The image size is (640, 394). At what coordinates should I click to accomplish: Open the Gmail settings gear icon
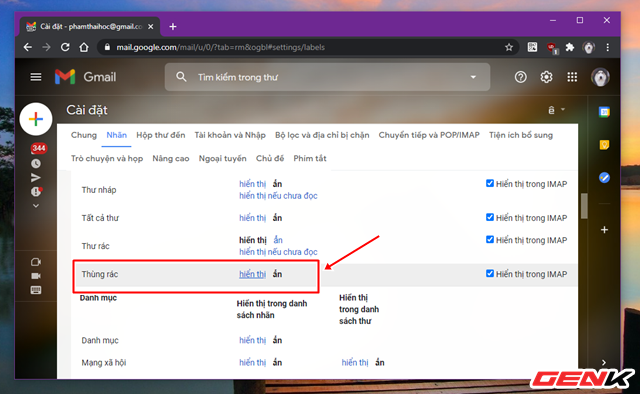point(546,77)
